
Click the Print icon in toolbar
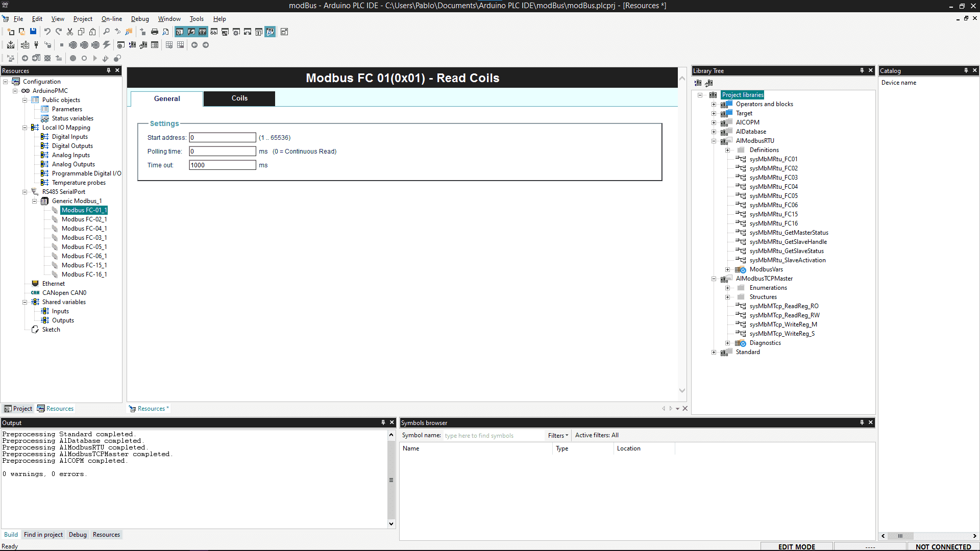[155, 32]
